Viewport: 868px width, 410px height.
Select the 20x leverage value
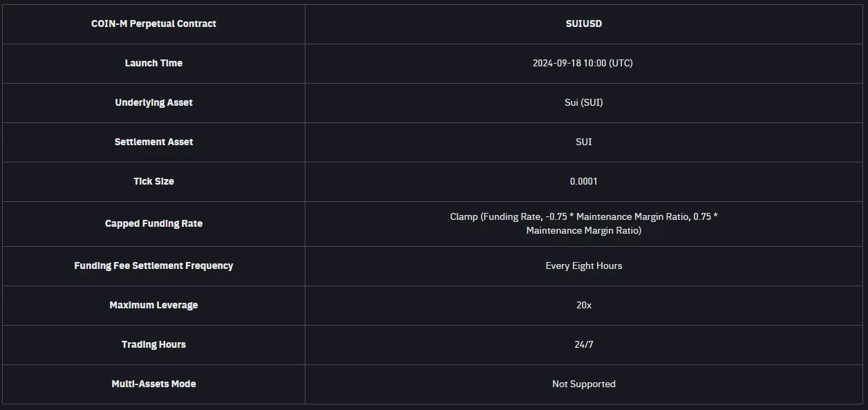coord(583,305)
